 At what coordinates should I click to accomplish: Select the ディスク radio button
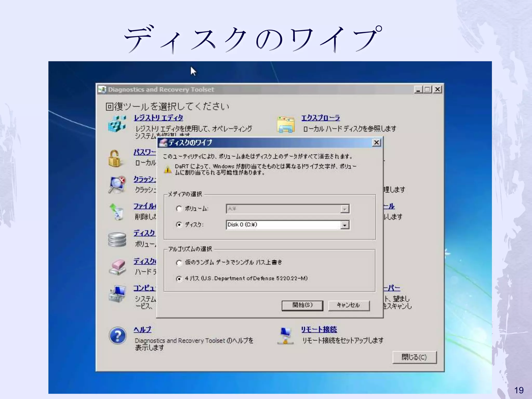coord(179,225)
